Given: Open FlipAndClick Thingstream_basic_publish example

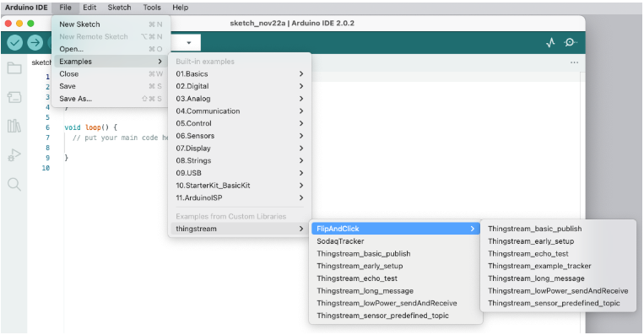Looking at the screenshot, I should [558, 229].
